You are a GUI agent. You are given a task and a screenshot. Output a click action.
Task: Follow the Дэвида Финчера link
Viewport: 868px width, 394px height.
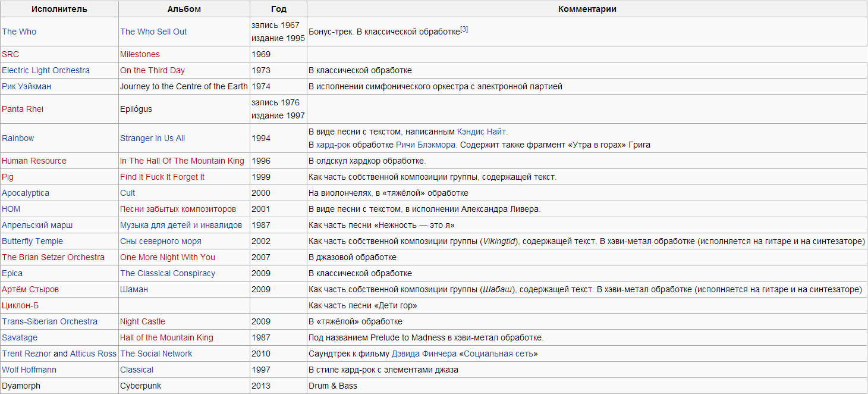point(424,354)
